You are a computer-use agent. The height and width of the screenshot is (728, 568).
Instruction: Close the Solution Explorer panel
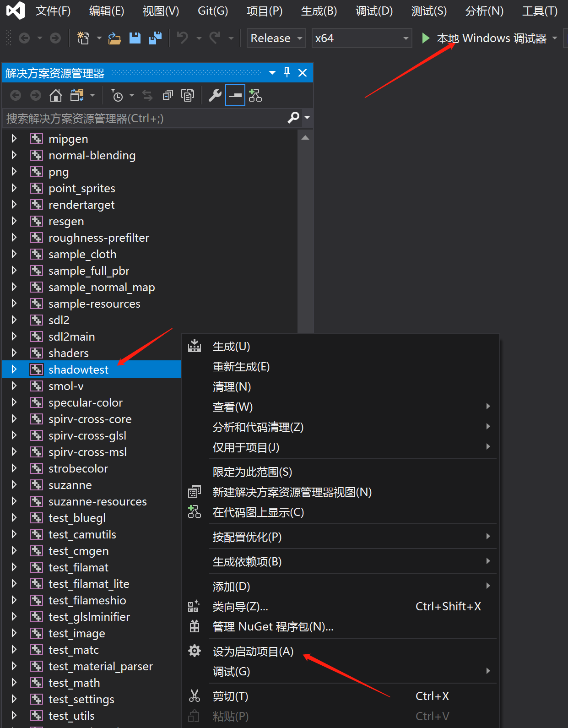click(303, 73)
